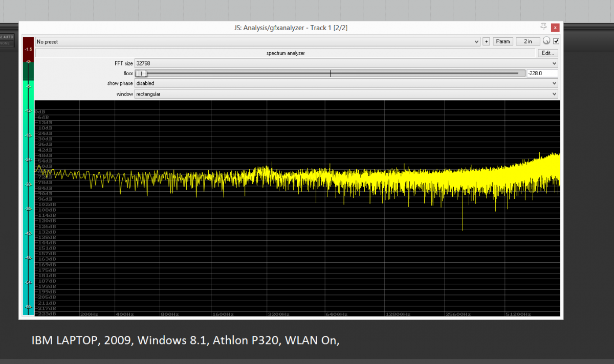The image size is (614, 364).
Task: Click the AUTO button on track panel
Action: pos(8,37)
